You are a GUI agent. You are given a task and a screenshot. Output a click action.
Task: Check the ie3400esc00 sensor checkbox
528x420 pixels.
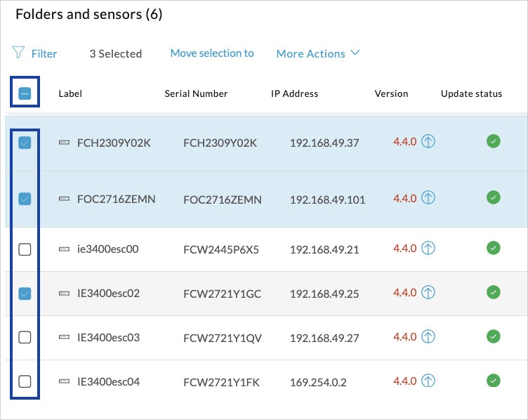coord(25,249)
